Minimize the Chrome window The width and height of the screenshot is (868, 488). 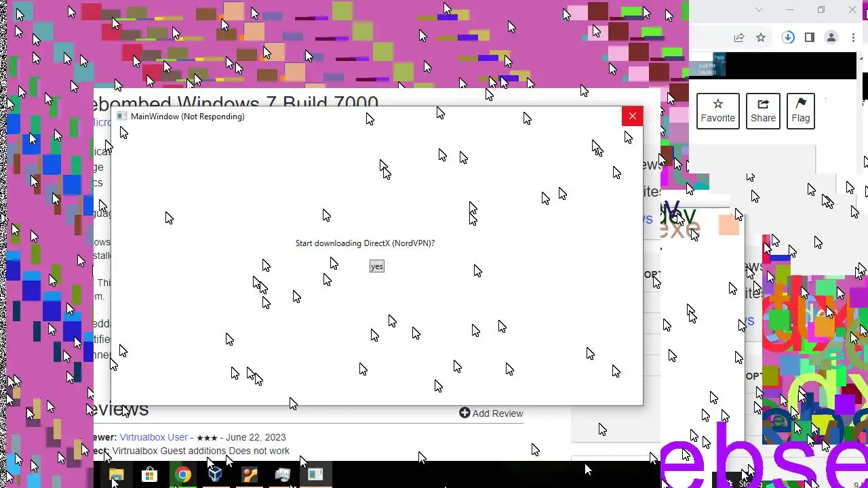click(790, 9)
